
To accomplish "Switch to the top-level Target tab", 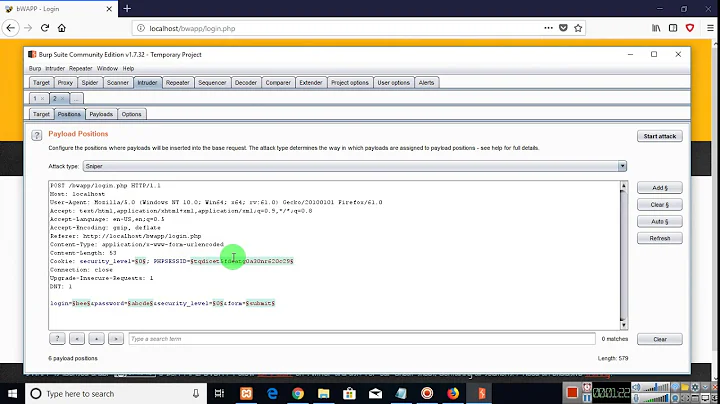I will coord(41,83).
